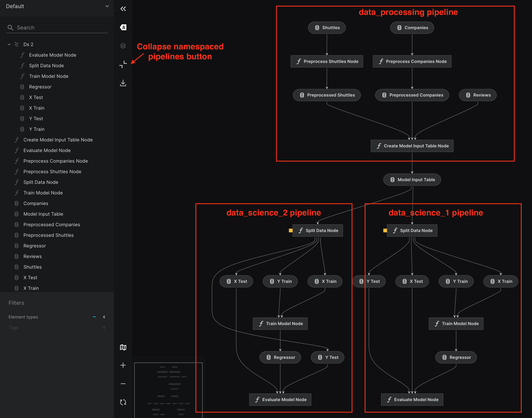This screenshot has width=532, height=418.
Task: Select Create Model Input Table Node in sidebar
Action: [x=58, y=140]
